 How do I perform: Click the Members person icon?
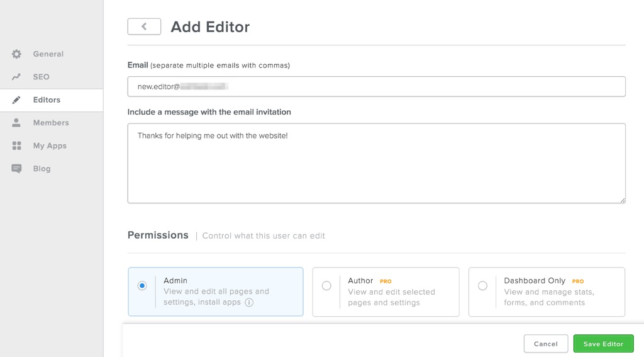(17, 123)
